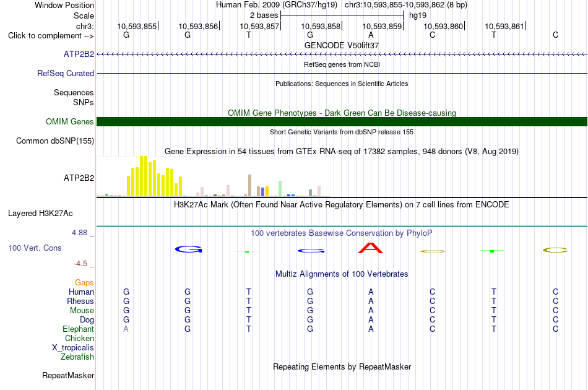Click Multiz Alignments of 100 Vertebrates title

342,274
